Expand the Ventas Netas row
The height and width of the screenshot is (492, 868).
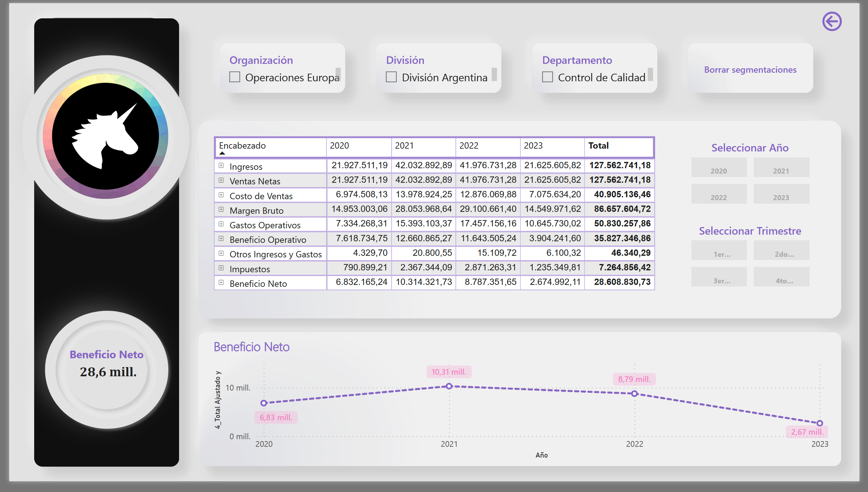coord(221,181)
